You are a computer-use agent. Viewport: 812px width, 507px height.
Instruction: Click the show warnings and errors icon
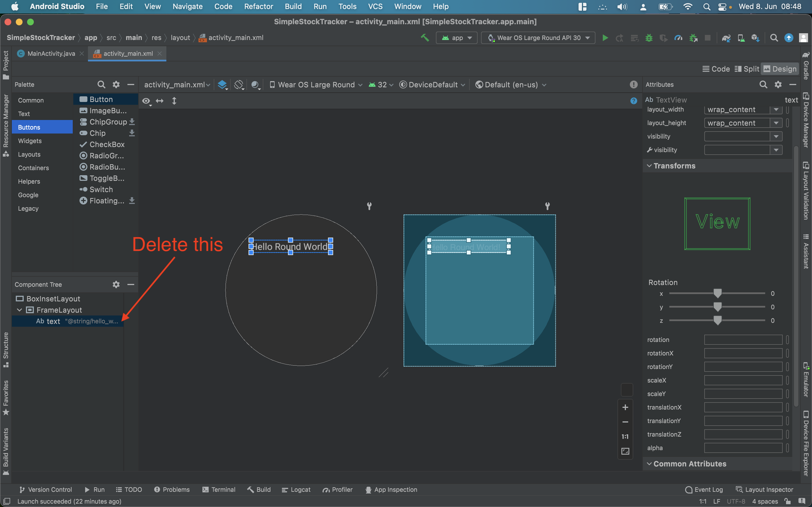634,84
